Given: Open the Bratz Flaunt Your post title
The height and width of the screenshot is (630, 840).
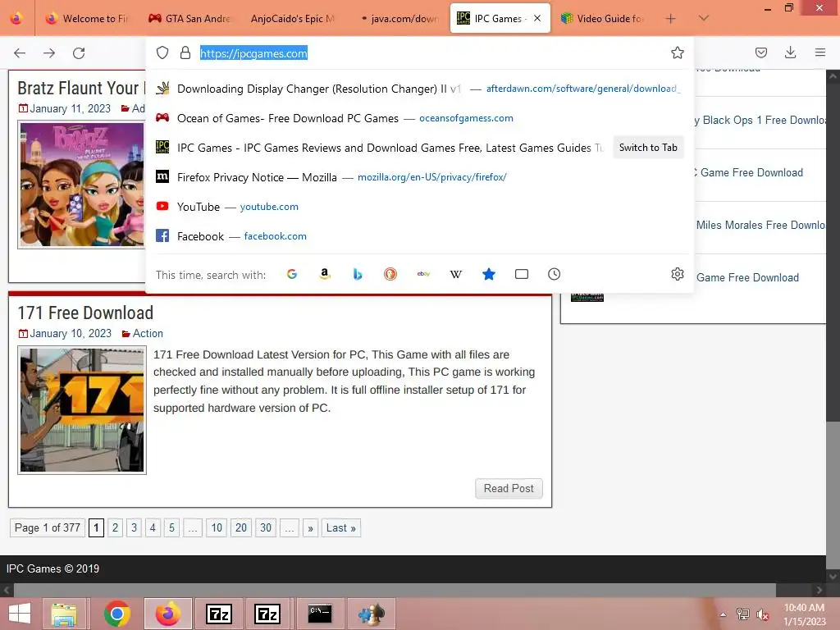Looking at the screenshot, I should pyautogui.click(x=81, y=88).
